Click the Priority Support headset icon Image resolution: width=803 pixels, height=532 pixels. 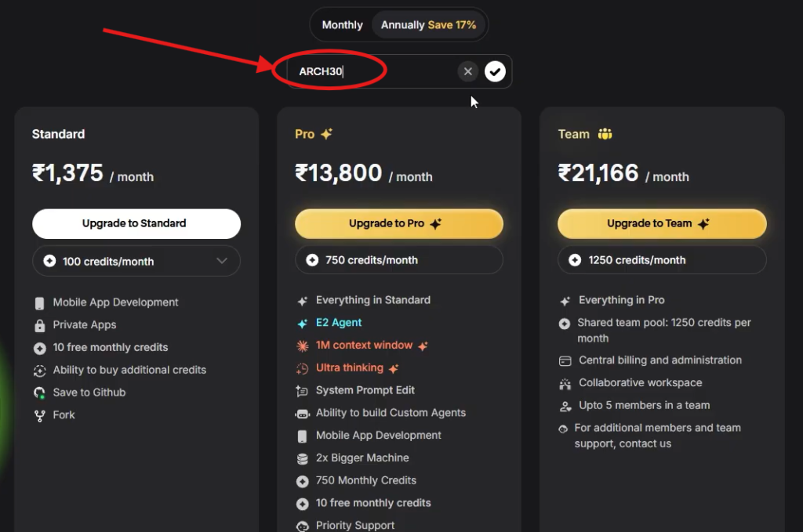click(x=303, y=525)
